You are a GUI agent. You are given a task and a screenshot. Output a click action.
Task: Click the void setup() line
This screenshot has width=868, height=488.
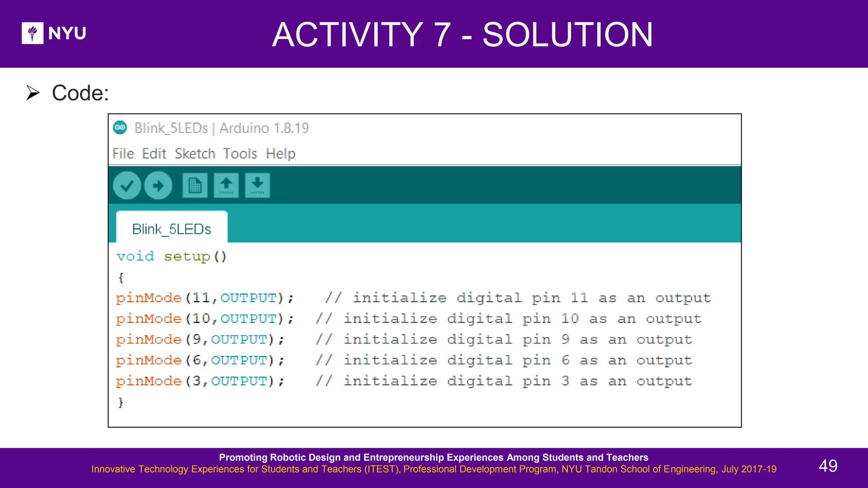172,256
